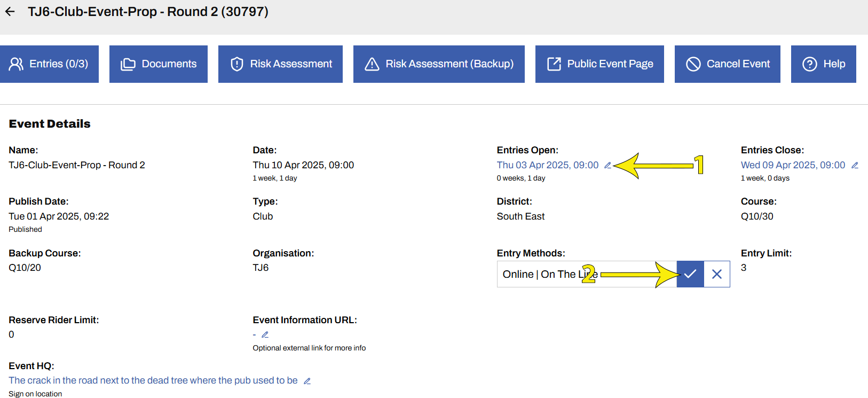Open the Help page
Viewport: 868px width, 398px height.
pyautogui.click(x=824, y=64)
